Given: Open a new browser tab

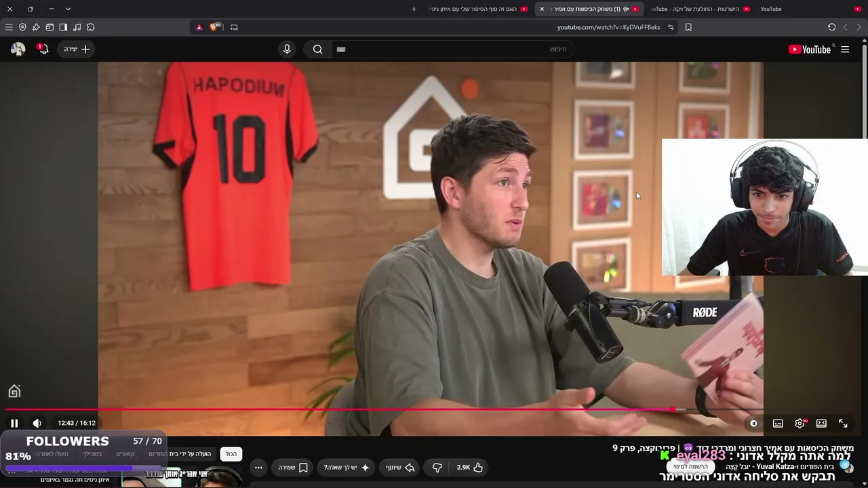Looking at the screenshot, I should point(414,9).
